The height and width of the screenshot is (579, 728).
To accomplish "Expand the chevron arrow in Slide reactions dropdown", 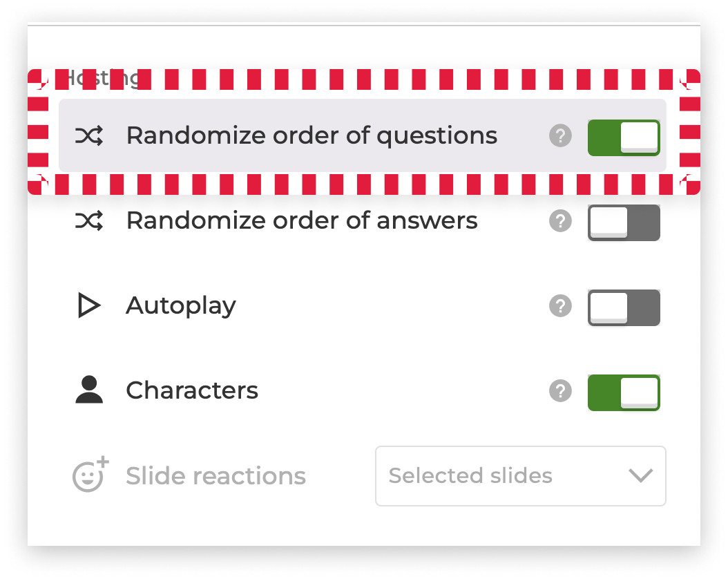I will (640, 475).
